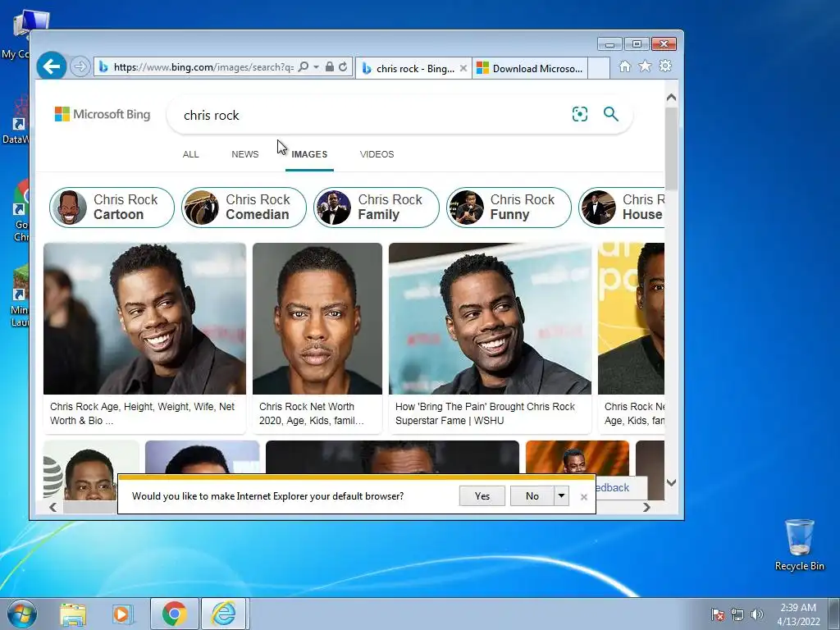Click horizontal scrollbar left arrow
This screenshot has height=630, width=840.
(x=52, y=507)
